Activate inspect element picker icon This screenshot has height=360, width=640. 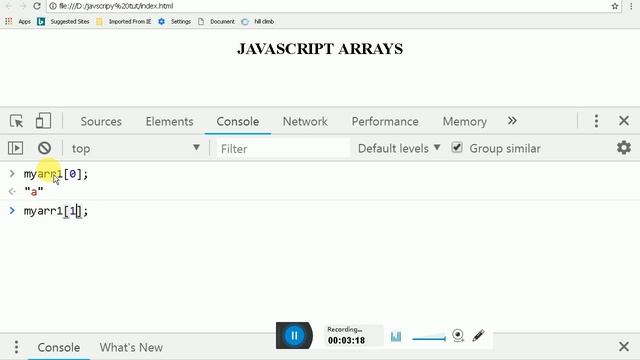pos(17,121)
